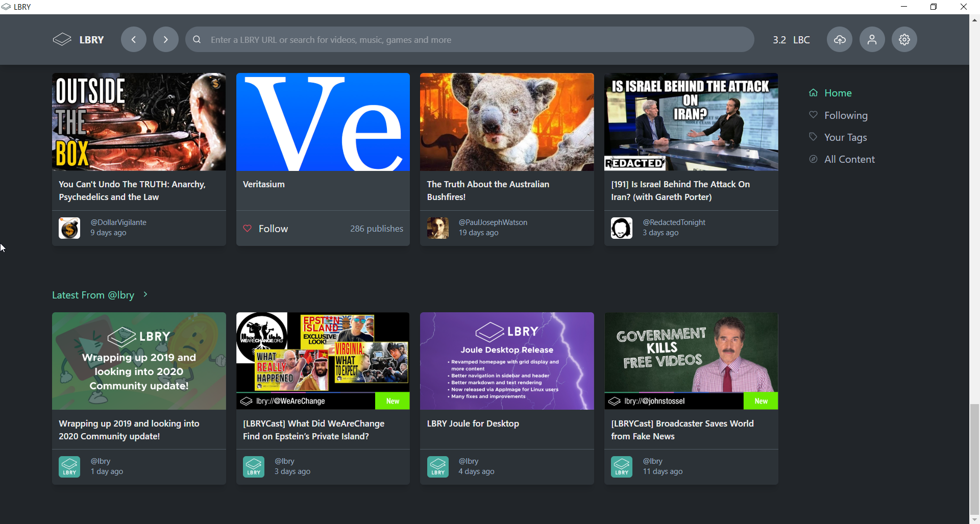Click the Your Tags tag icon

tap(814, 137)
